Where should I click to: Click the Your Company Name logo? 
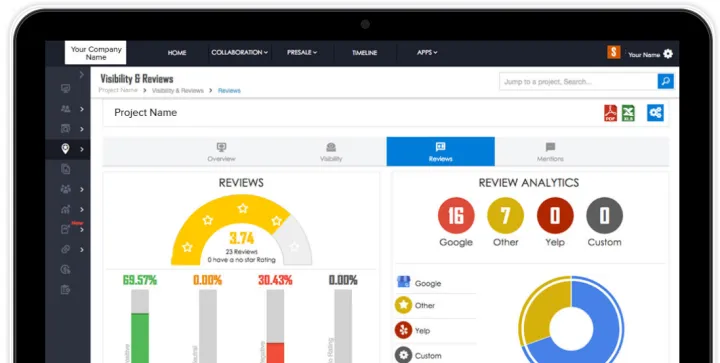pos(96,53)
